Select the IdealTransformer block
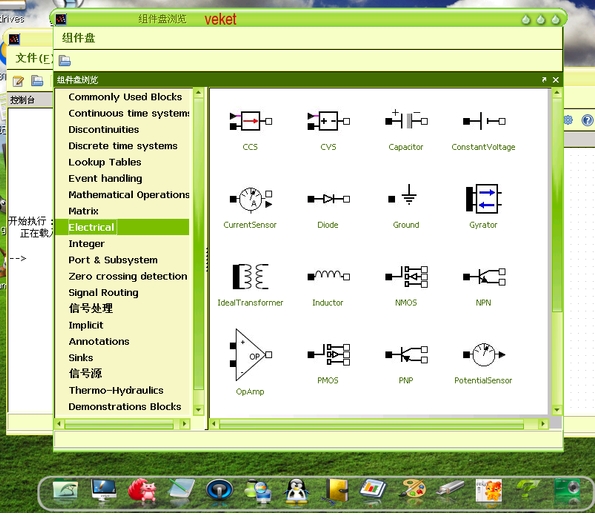Screen dimensions: 595x515 point(250,277)
